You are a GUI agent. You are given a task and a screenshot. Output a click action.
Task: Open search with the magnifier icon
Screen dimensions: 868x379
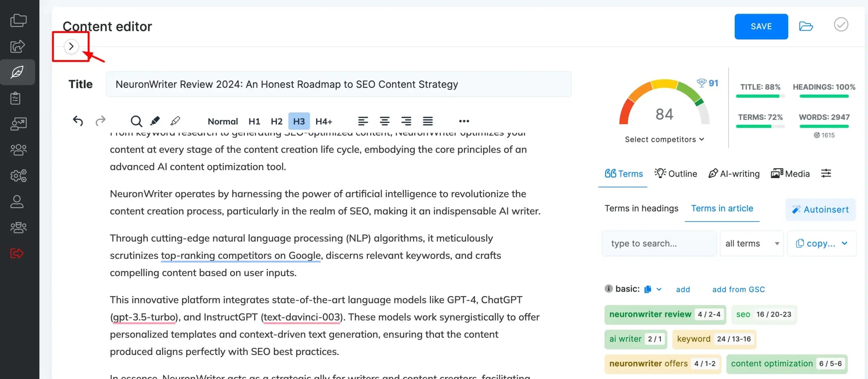(x=136, y=121)
